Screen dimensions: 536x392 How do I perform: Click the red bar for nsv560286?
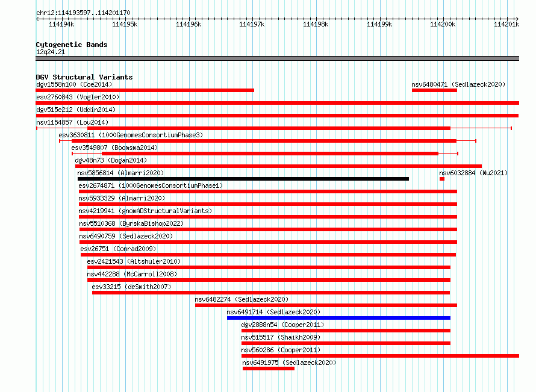(x=380, y=356)
